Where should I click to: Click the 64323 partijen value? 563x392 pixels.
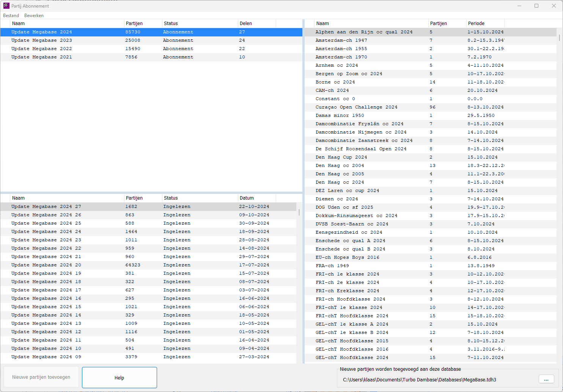point(133,265)
